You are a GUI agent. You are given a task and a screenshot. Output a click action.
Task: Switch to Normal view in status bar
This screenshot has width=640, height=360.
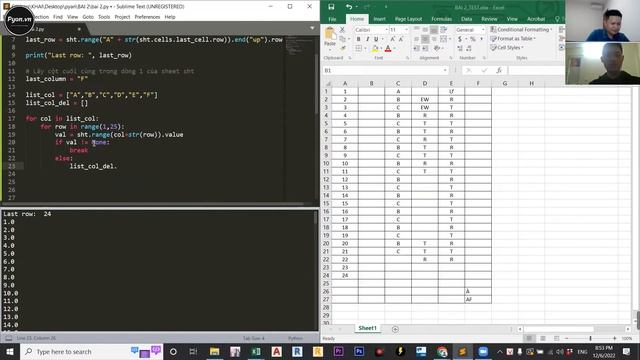(529, 338)
